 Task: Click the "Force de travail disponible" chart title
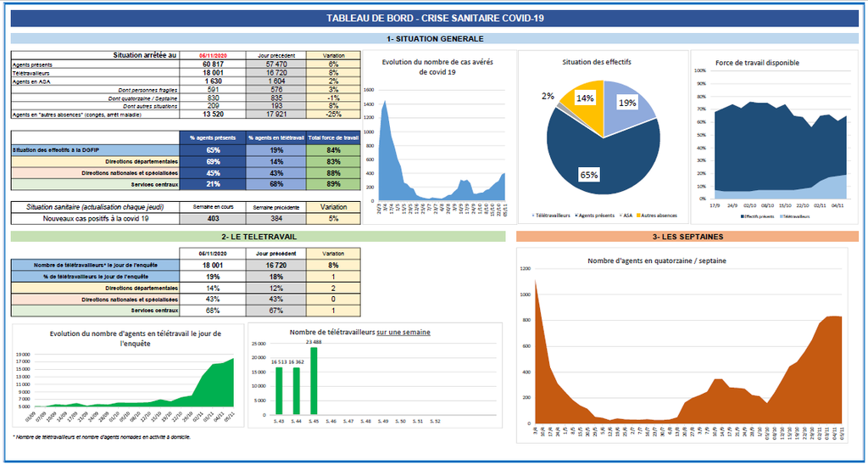point(757,62)
